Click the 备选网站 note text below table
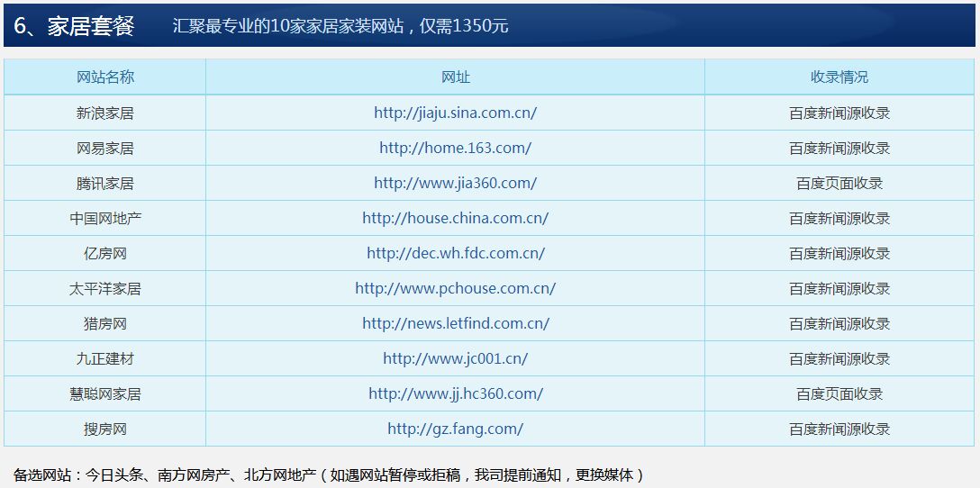The image size is (980, 488). click(x=329, y=474)
